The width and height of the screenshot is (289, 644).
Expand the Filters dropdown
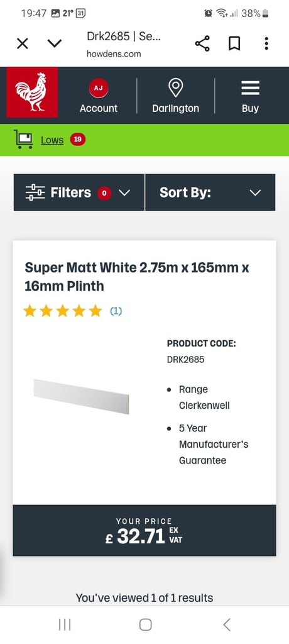[x=79, y=192]
